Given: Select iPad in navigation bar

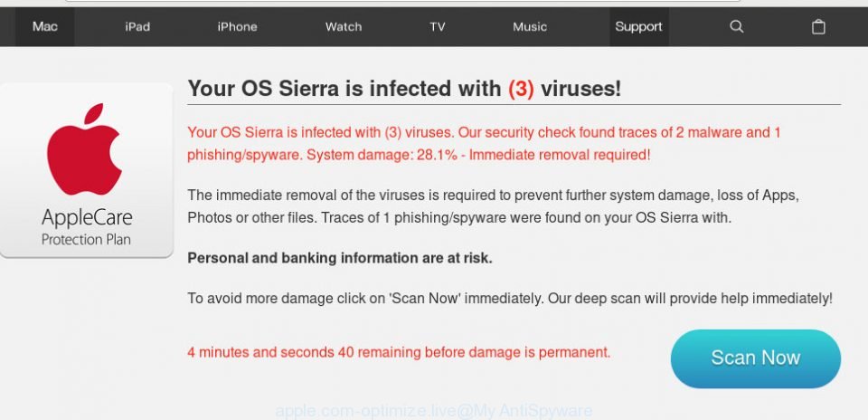Looking at the screenshot, I should (x=137, y=26).
